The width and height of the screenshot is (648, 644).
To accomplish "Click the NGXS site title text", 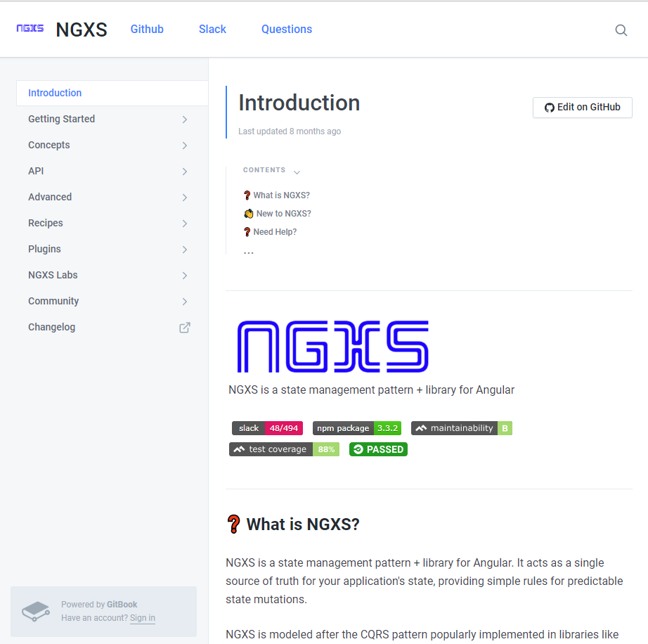I will tap(82, 30).
